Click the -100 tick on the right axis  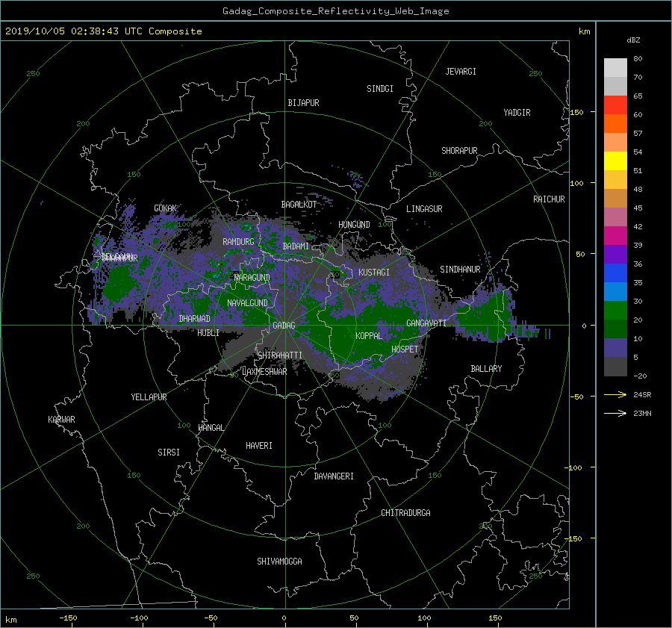(573, 467)
